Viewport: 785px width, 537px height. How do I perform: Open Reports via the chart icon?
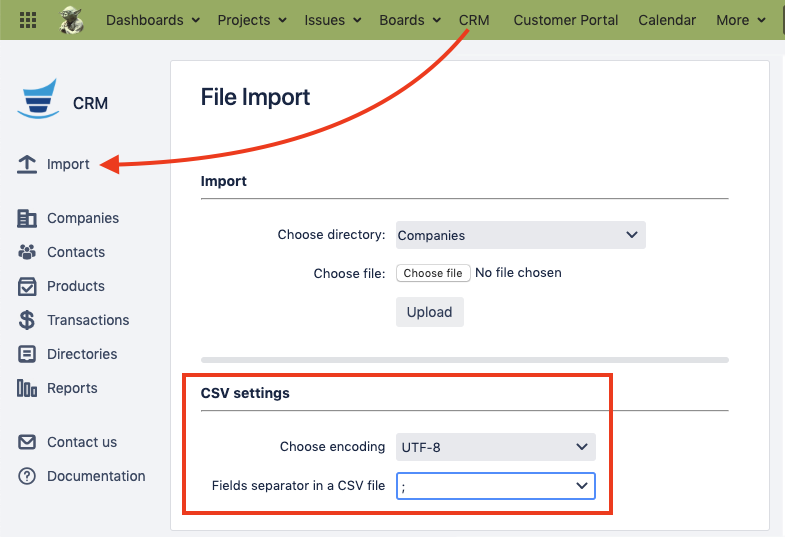coord(27,388)
